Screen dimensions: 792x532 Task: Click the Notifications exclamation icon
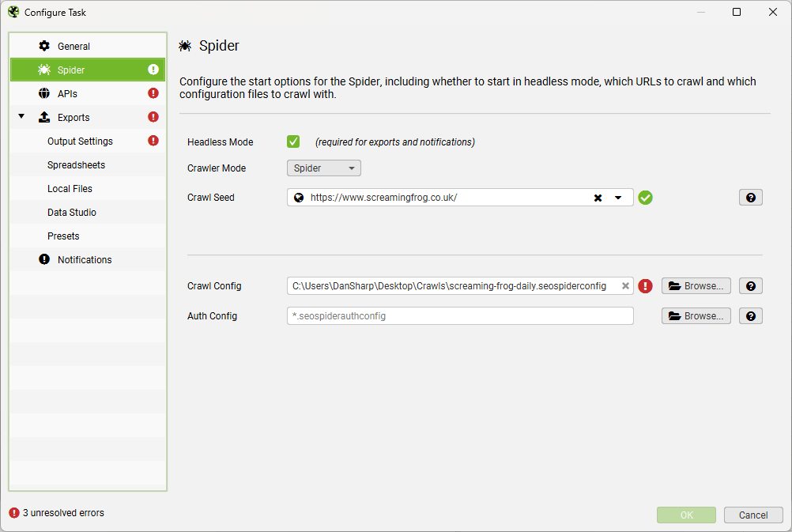44,259
